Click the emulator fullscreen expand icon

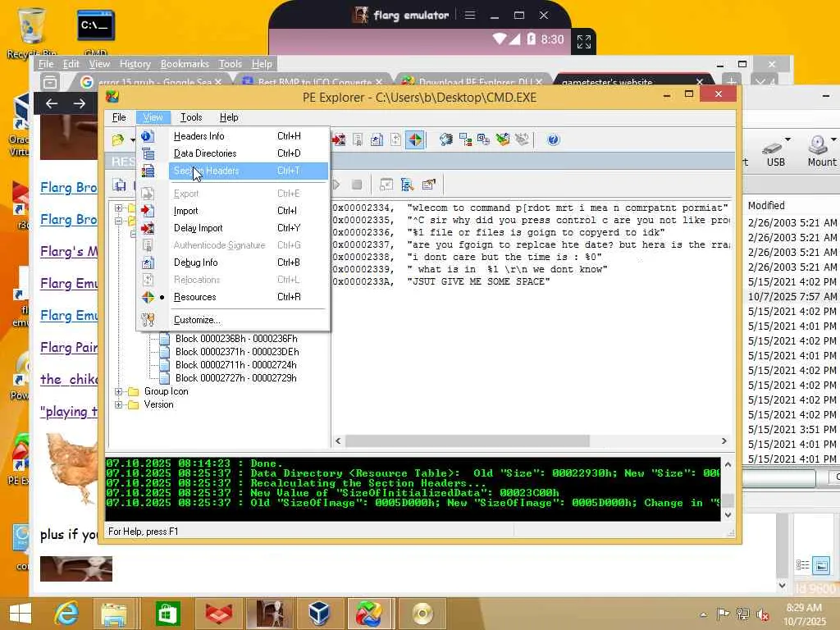point(584,41)
